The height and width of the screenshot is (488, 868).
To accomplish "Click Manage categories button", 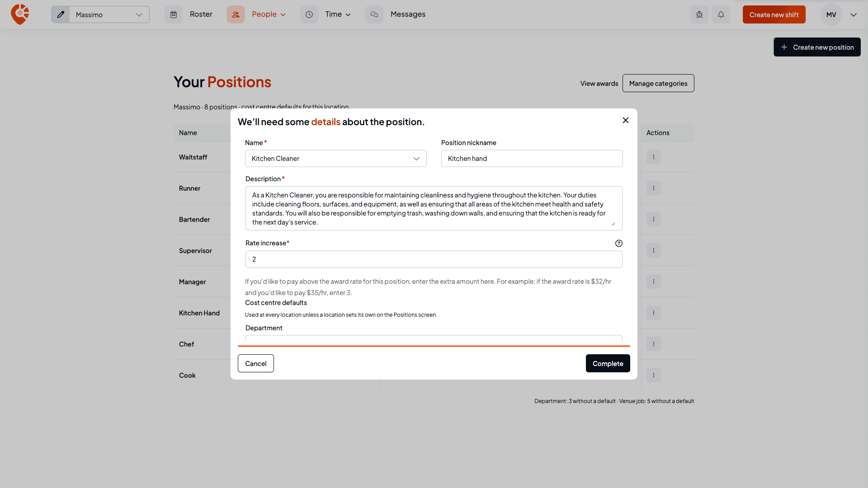I will 658,83.
